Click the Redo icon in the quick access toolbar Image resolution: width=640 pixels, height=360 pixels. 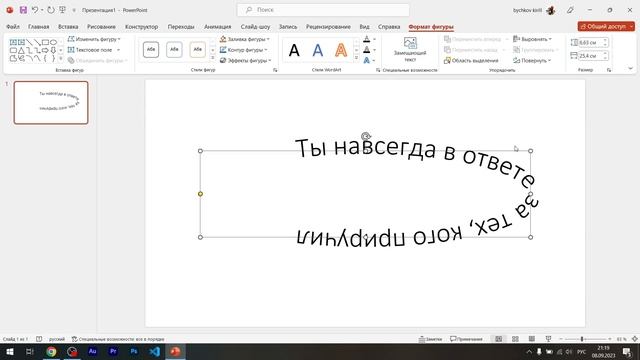(51, 10)
